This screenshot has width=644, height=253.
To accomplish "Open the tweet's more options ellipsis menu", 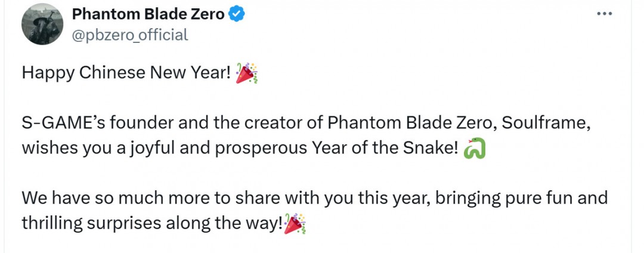I will pyautogui.click(x=604, y=14).
